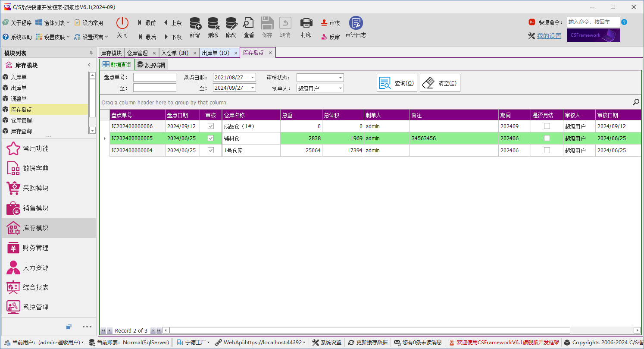Select 仓库管理 in module list
Image resolution: width=644 pixels, height=349 pixels.
(x=45, y=120)
